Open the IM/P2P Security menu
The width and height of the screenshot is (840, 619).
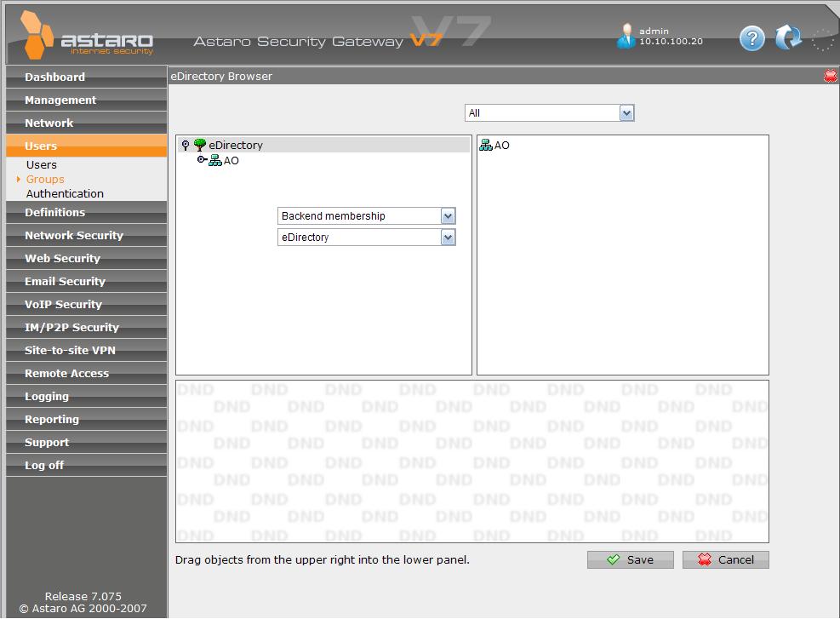87,328
